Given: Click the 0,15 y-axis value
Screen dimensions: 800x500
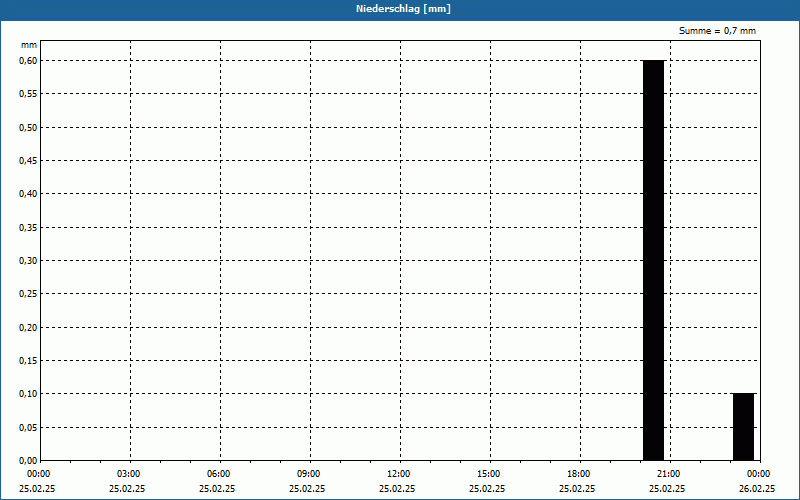Looking at the screenshot, I should click(x=28, y=361).
